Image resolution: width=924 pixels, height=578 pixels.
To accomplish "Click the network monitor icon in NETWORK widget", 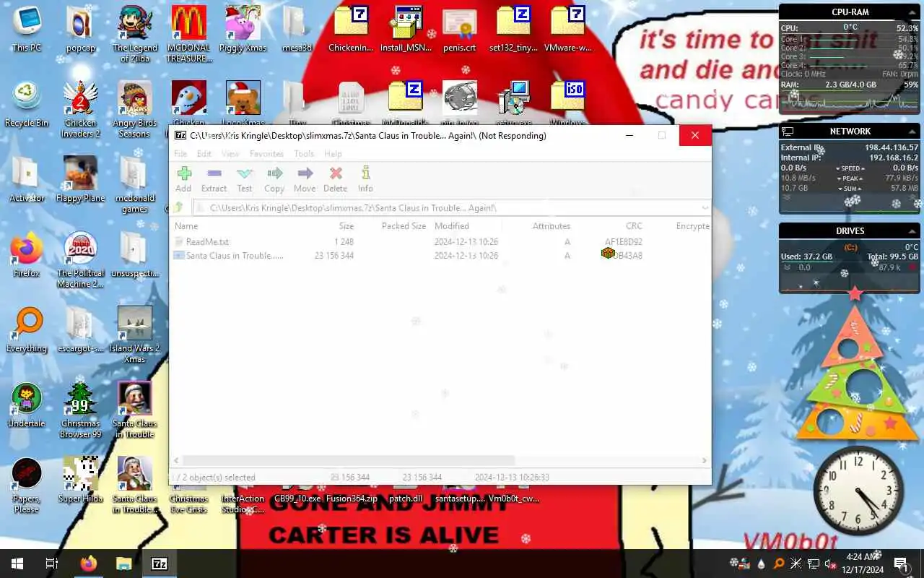I will (788, 131).
